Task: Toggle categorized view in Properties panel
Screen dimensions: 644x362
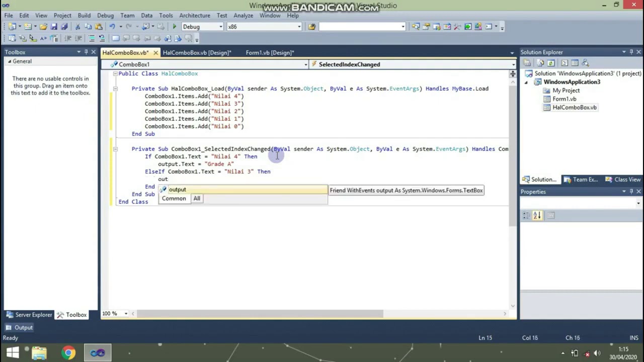Action: [526, 215]
